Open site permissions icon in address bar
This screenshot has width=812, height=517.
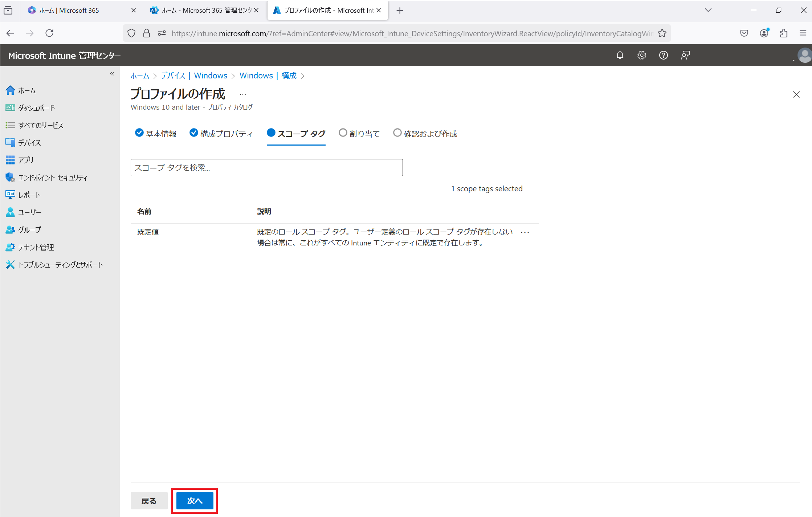tap(162, 33)
